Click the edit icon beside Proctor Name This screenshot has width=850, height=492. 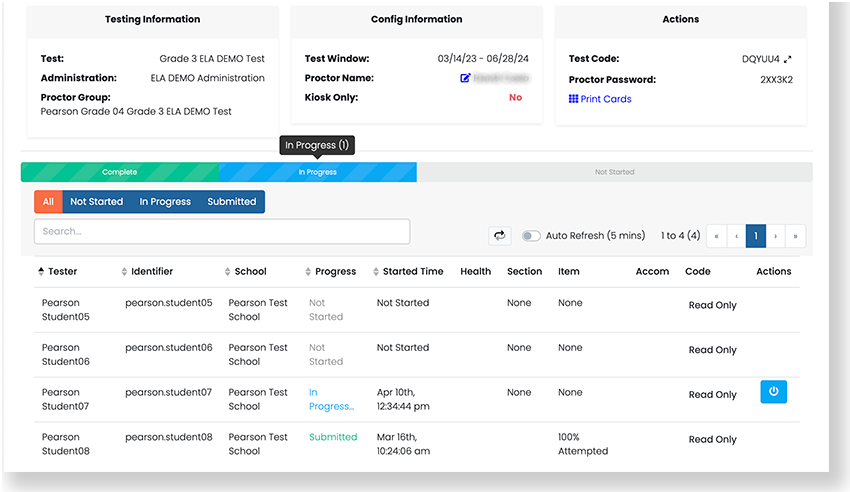pos(465,78)
